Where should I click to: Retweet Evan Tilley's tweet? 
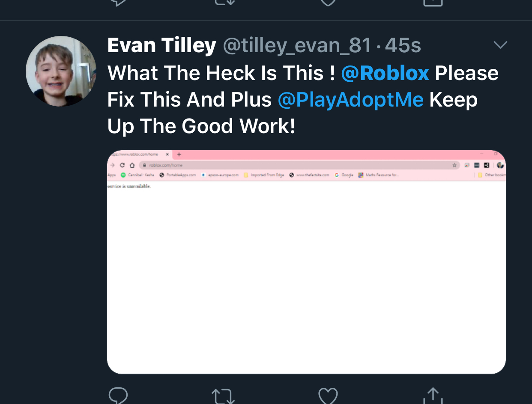[x=223, y=395]
